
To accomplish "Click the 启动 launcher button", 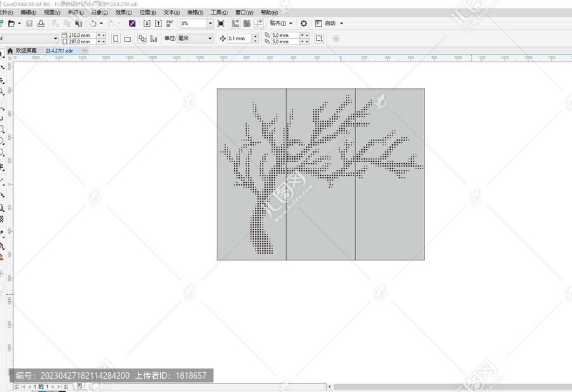I will point(326,24).
